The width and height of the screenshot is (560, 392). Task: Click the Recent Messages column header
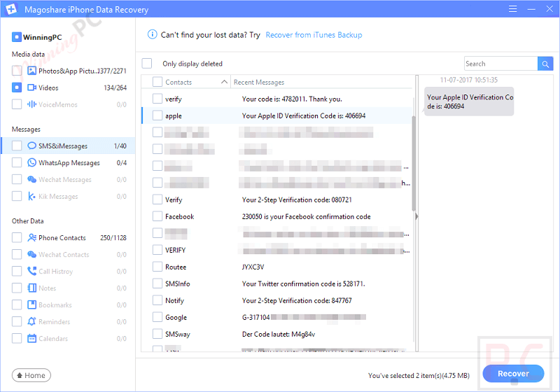pos(259,82)
